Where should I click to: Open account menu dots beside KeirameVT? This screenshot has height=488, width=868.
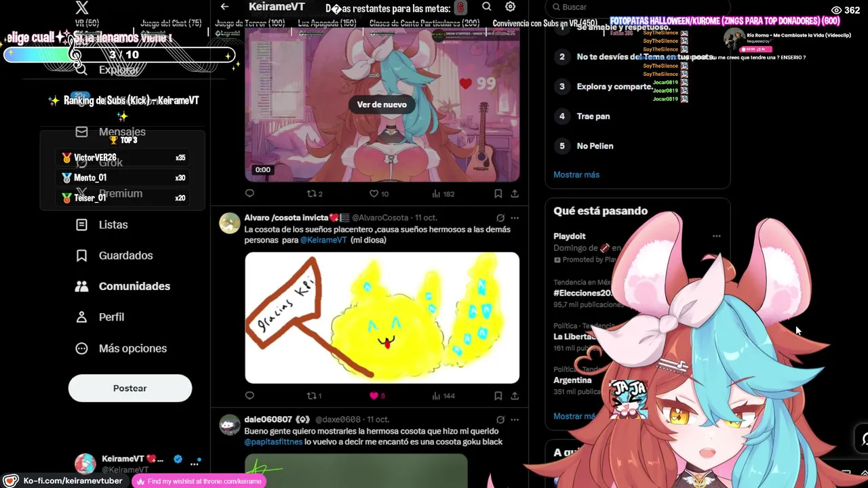pos(195,464)
